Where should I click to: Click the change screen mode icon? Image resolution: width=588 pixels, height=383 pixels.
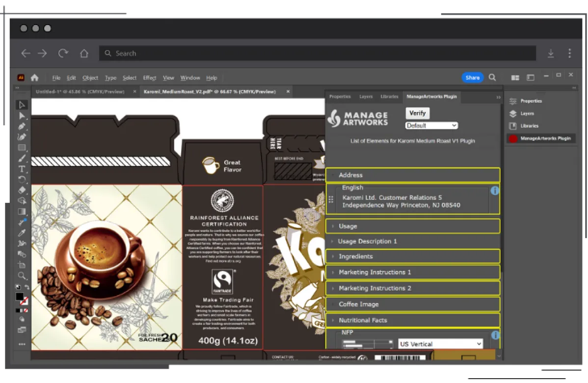coord(22,330)
